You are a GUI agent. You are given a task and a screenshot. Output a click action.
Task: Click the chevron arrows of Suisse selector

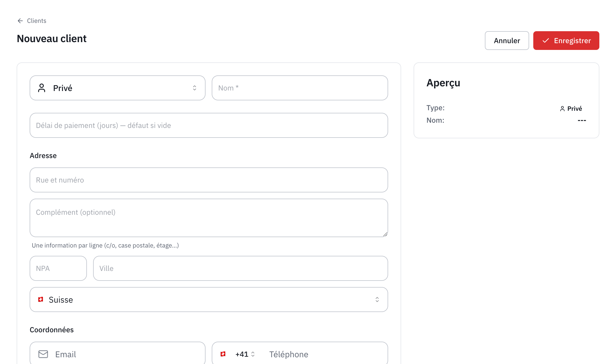click(377, 300)
